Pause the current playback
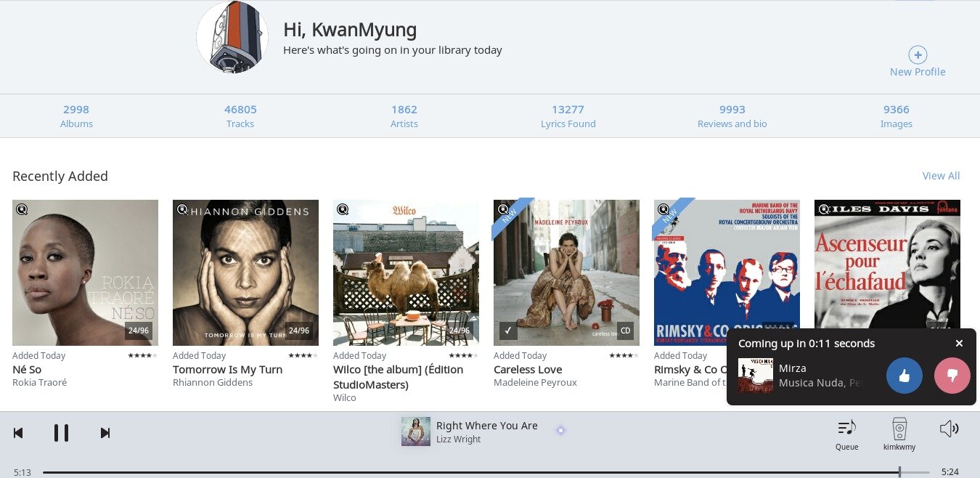This screenshot has width=980, height=478. pyautogui.click(x=61, y=433)
